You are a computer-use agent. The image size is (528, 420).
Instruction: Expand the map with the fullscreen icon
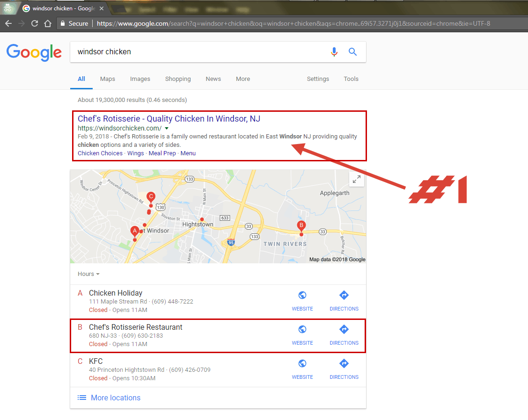pyautogui.click(x=357, y=179)
